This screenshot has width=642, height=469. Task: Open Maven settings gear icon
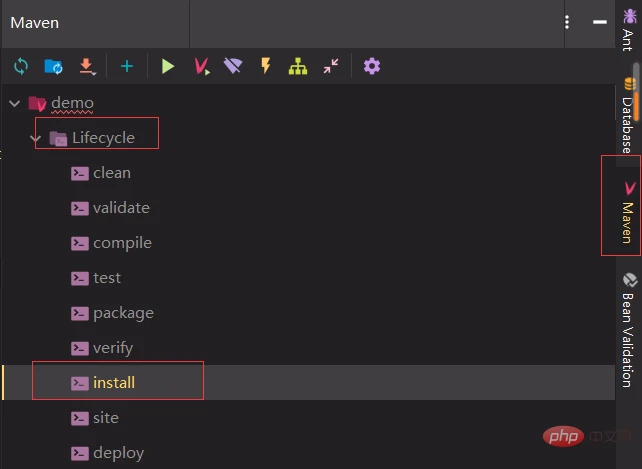tap(372, 66)
